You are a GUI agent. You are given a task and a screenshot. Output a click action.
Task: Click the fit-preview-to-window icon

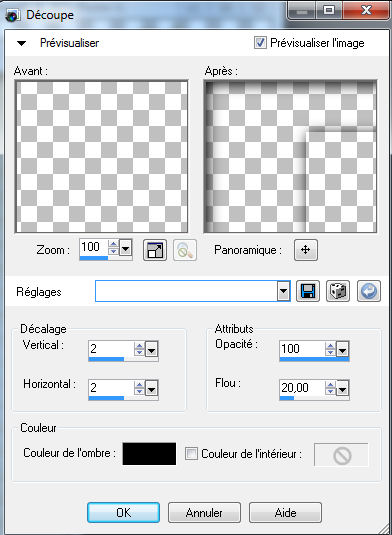(155, 250)
